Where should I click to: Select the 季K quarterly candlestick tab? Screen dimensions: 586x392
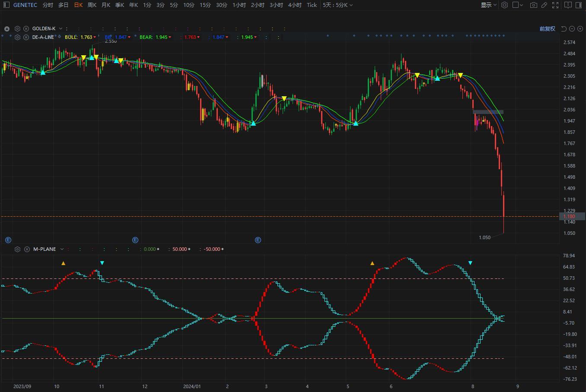120,5
